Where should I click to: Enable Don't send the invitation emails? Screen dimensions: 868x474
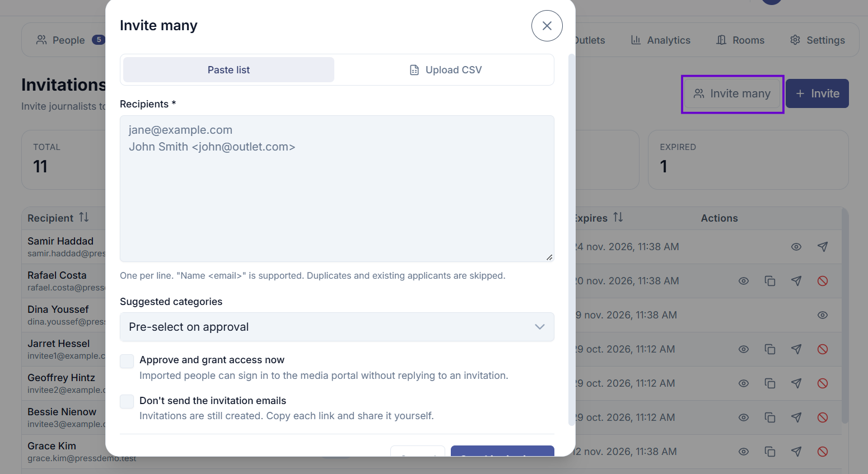tap(127, 401)
